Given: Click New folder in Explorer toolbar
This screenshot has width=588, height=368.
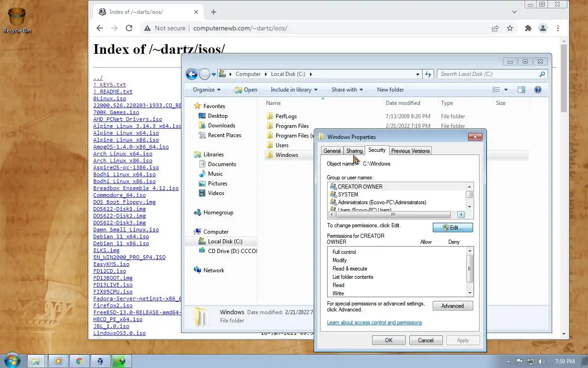Looking at the screenshot, I should pos(390,90).
